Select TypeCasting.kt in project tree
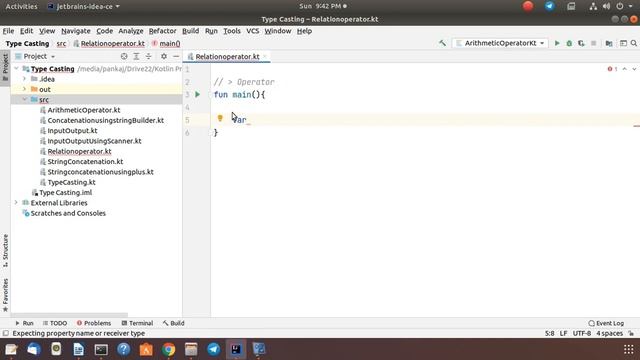640x360 pixels. 71,182
